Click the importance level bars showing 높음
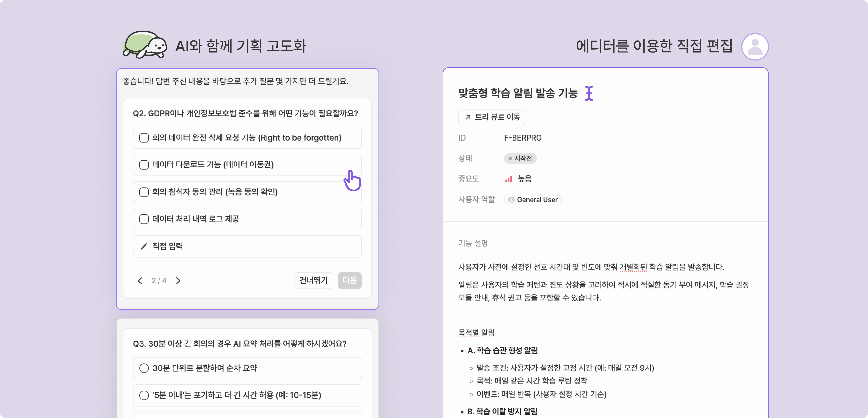The height and width of the screenshot is (418, 868). [508, 179]
